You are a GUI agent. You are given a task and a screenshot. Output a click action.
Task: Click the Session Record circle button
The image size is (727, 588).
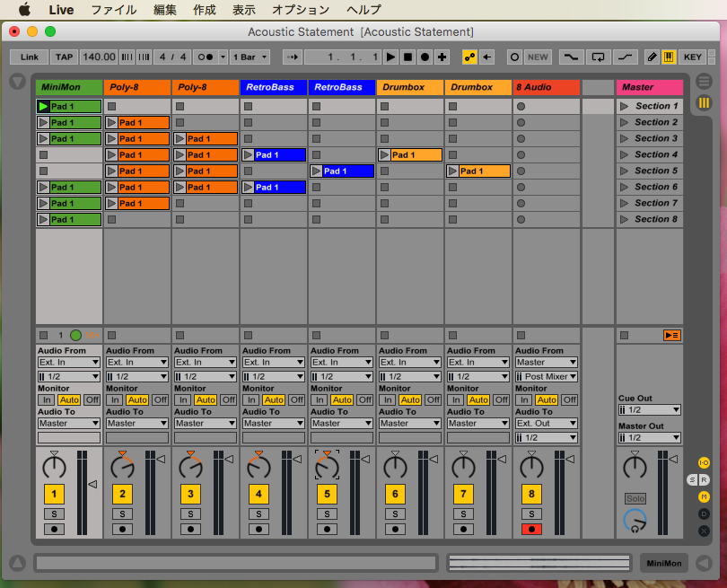514,57
